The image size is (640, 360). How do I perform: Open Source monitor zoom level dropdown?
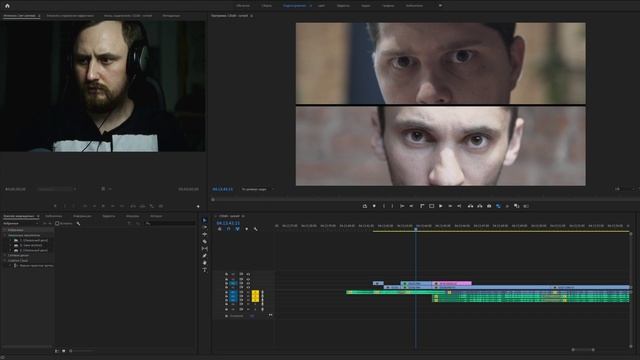[x=56, y=189]
